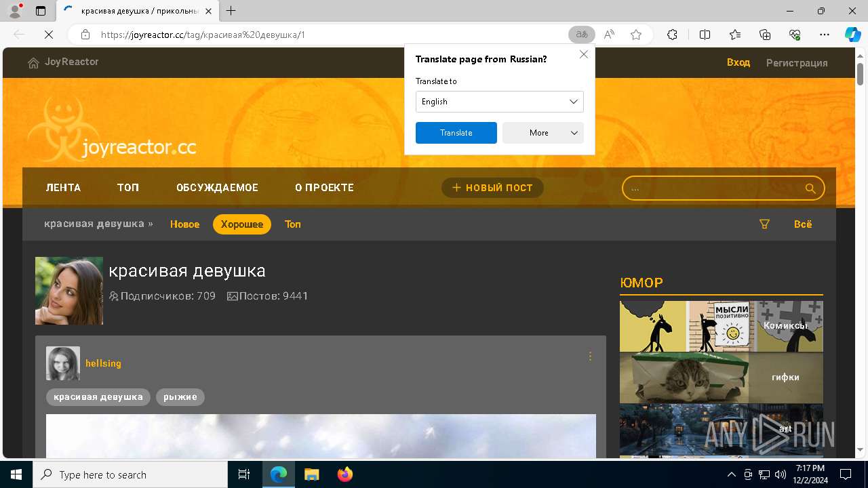868x488 pixels.
Task: Click the tag avatar thumbnail
Action: [69, 291]
